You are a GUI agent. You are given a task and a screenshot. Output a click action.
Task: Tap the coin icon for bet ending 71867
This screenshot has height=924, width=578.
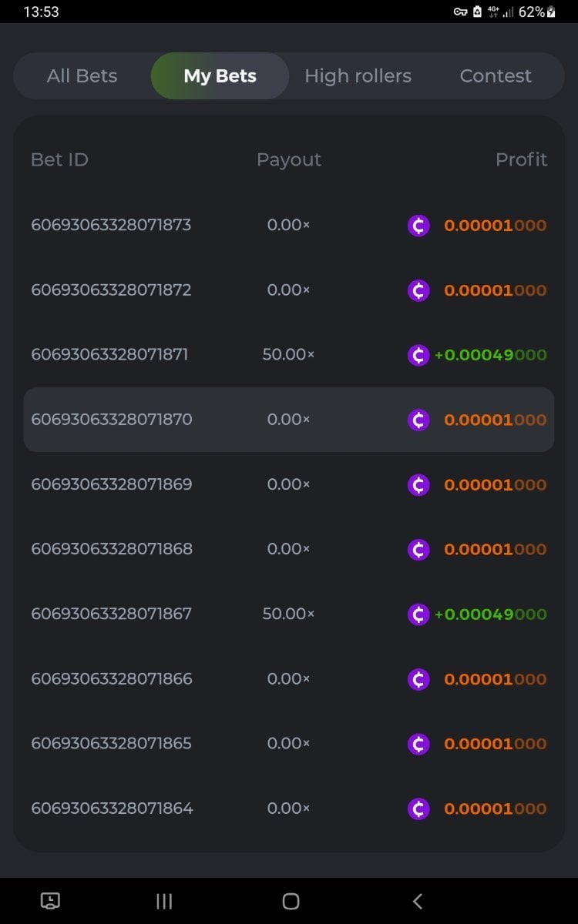pos(418,614)
